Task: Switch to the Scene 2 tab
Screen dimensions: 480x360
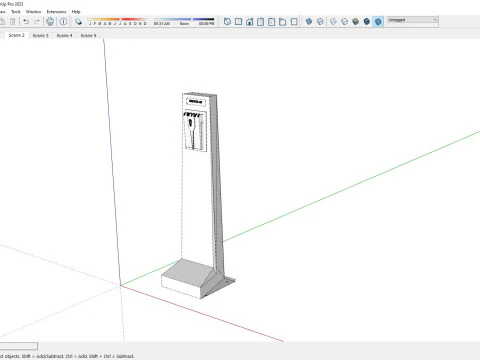Action: [x=16, y=35]
